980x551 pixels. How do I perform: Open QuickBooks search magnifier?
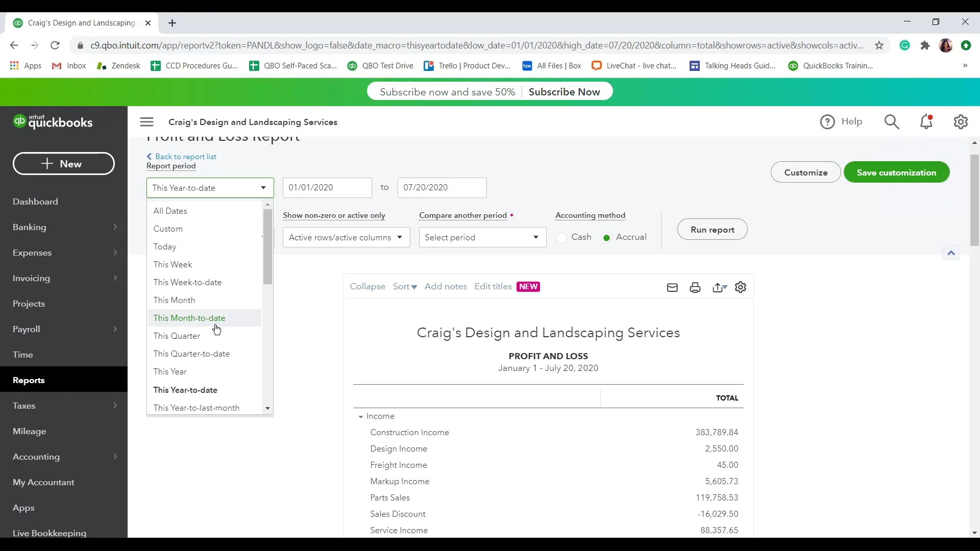pos(892,122)
